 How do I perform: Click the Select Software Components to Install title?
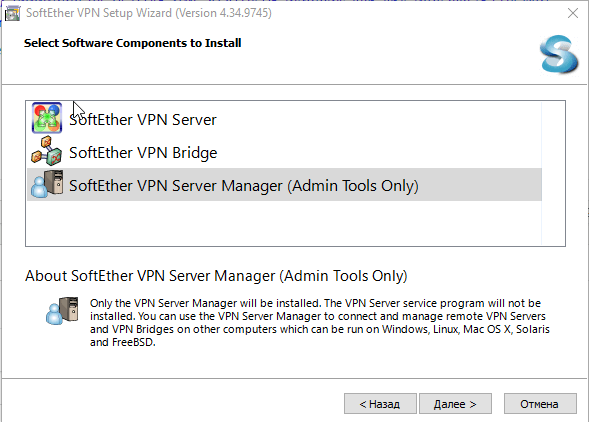[133, 43]
